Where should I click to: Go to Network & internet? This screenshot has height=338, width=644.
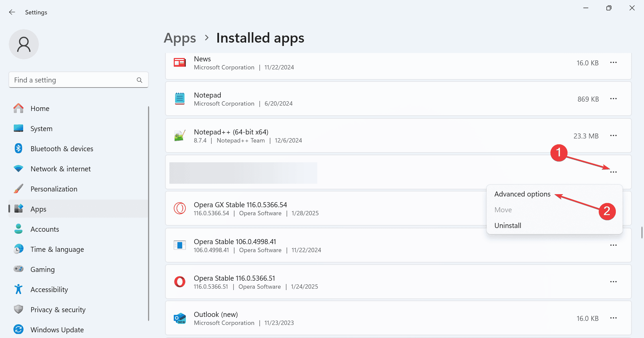click(61, 169)
